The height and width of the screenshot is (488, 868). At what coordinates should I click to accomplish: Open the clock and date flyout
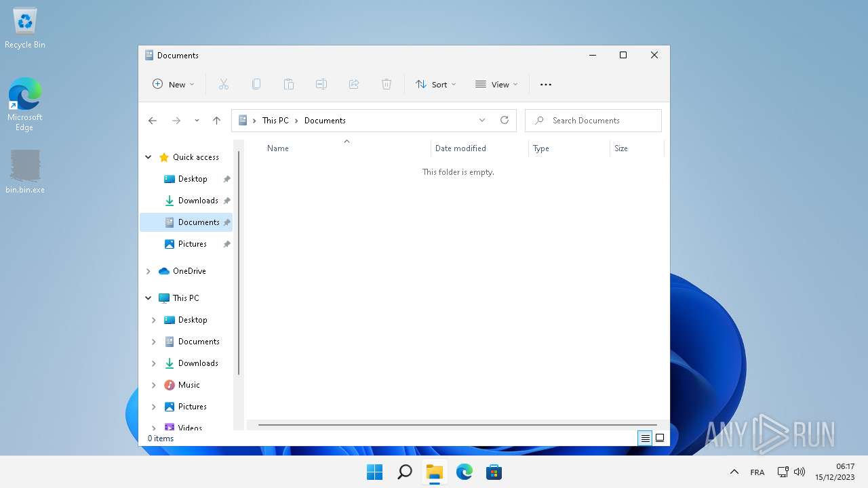pyautogui.click(x=835, y=472)
